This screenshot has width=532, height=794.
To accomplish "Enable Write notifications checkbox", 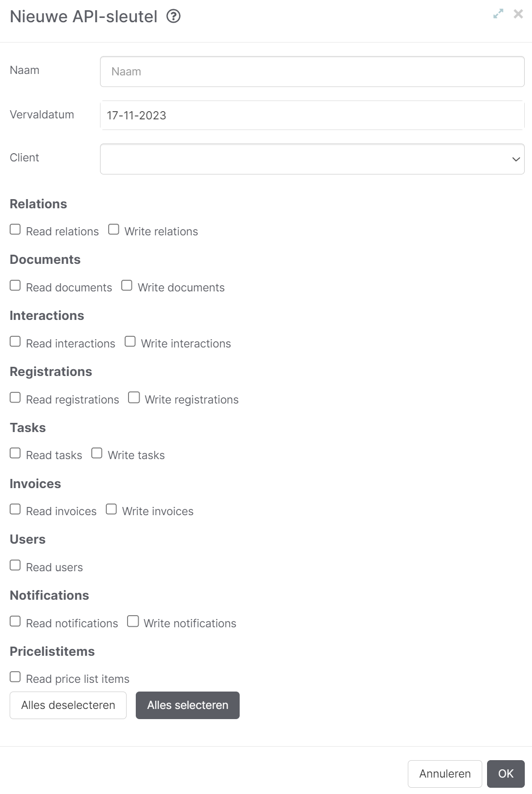I will (133, 621).
